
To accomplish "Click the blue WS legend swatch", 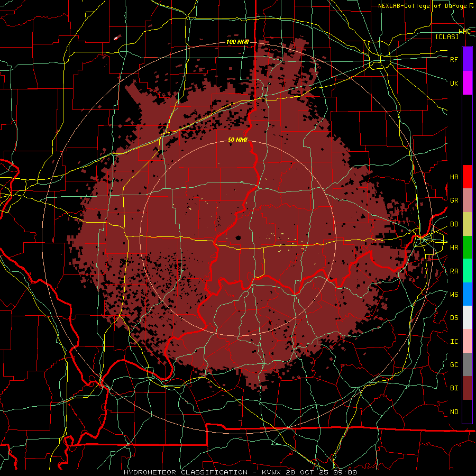I will pyautogui.click(x=467, y=294).
